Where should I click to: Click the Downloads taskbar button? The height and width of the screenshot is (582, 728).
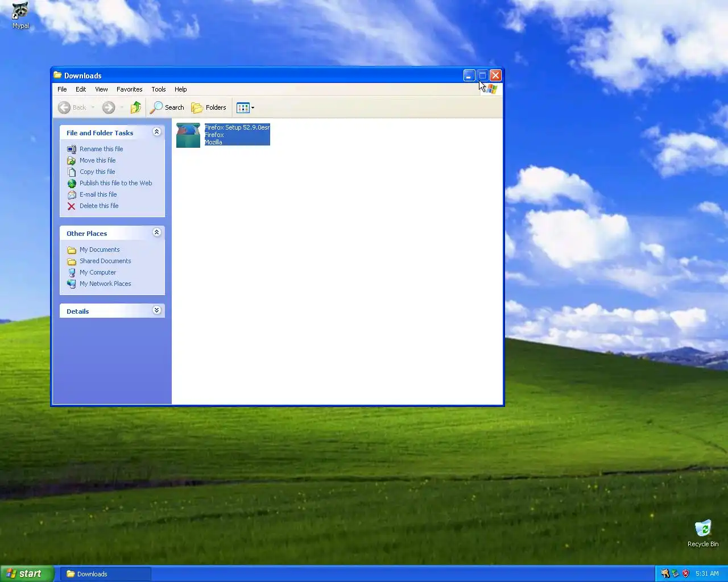click(x=107, y=574)
